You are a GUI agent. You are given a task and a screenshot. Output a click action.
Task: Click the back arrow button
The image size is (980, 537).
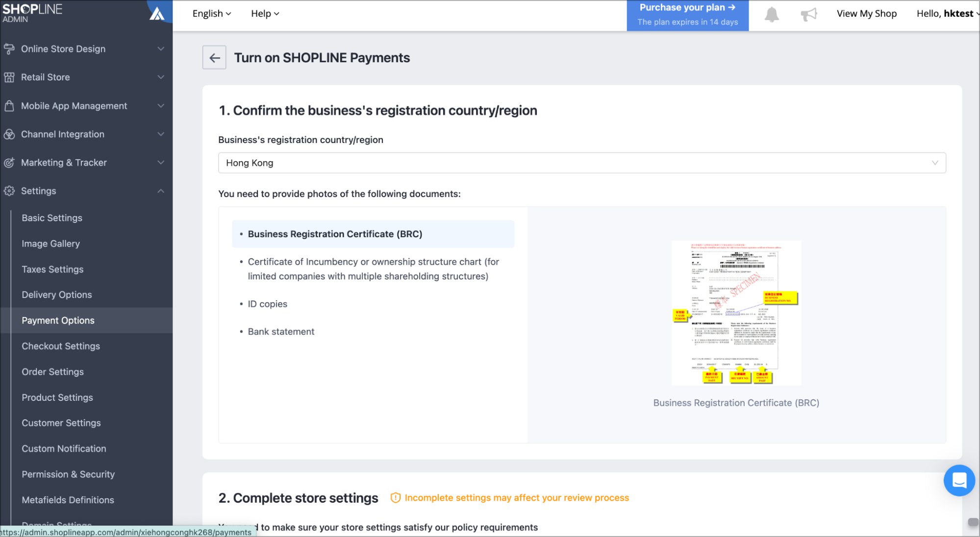click(214, 58)
